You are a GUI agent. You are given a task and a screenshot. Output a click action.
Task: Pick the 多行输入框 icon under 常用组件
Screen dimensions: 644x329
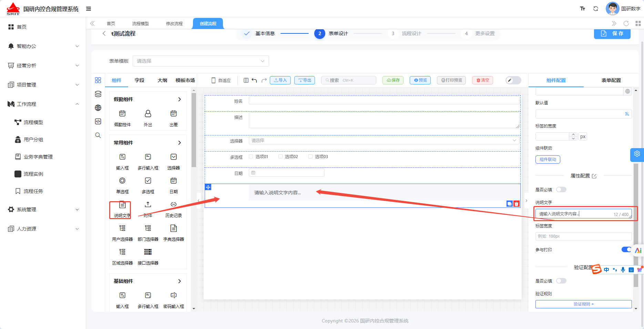pos(148,157)
